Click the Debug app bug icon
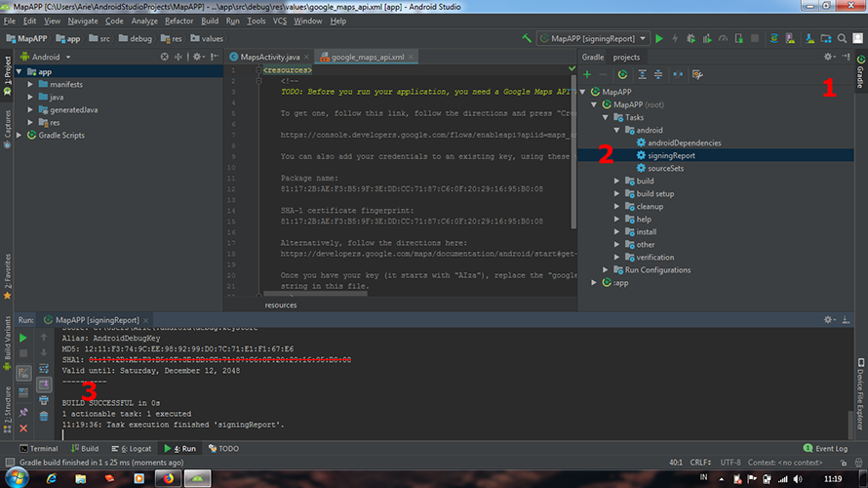Viewport: 868px width, 488px height. click(690, 39)
